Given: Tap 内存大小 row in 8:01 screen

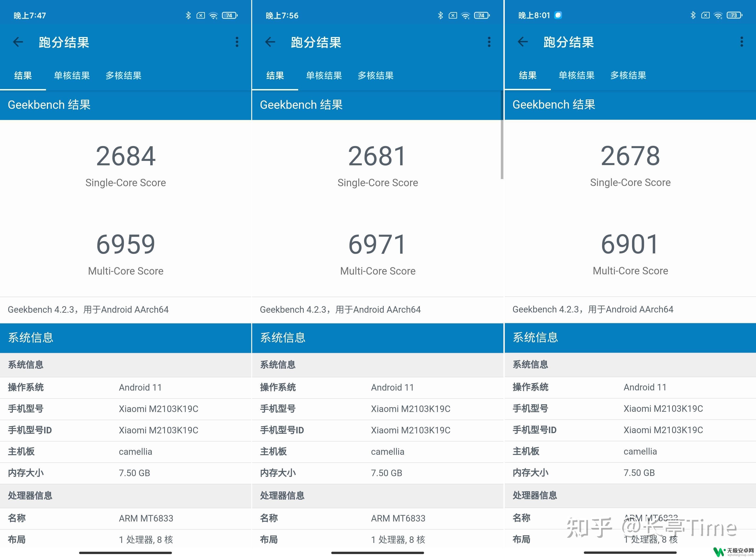Looking at the screenshot, I should (630, 472).
